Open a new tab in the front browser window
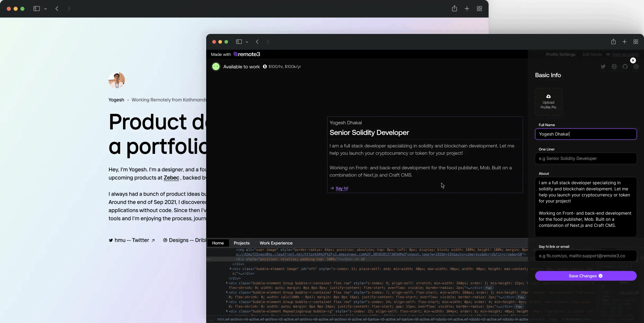The image size is (644, 323). tap(624, 42)
